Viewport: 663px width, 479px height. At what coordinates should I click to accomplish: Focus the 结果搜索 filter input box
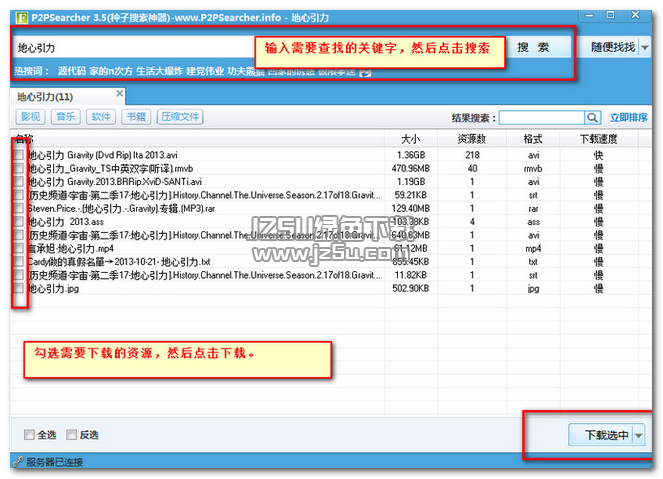[542, 118]
